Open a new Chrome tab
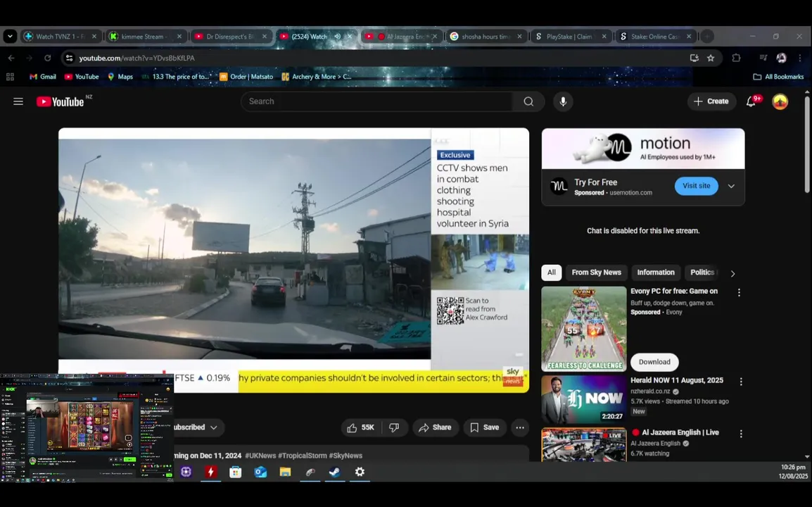The image size is (812, 507). [707, 37]
